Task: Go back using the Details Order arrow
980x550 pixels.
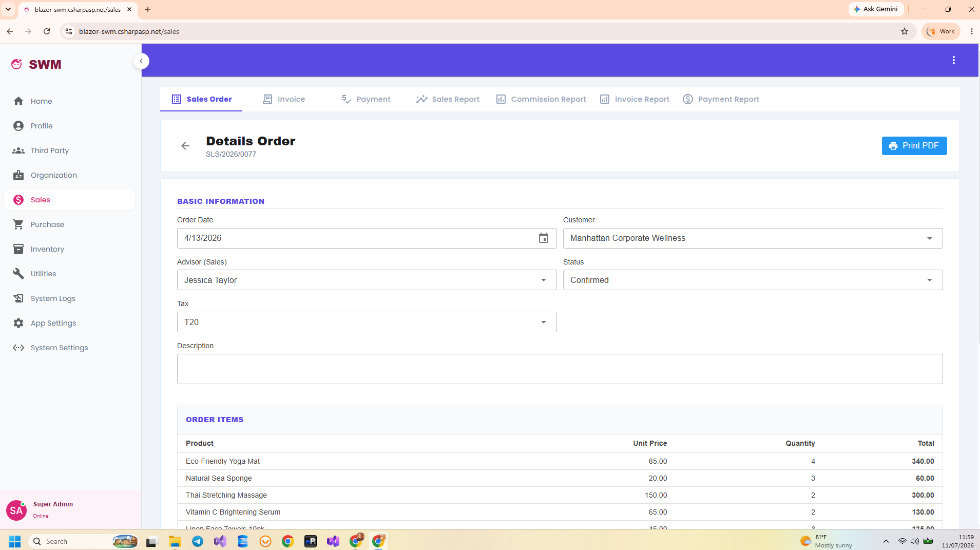Action: [185, 146]
